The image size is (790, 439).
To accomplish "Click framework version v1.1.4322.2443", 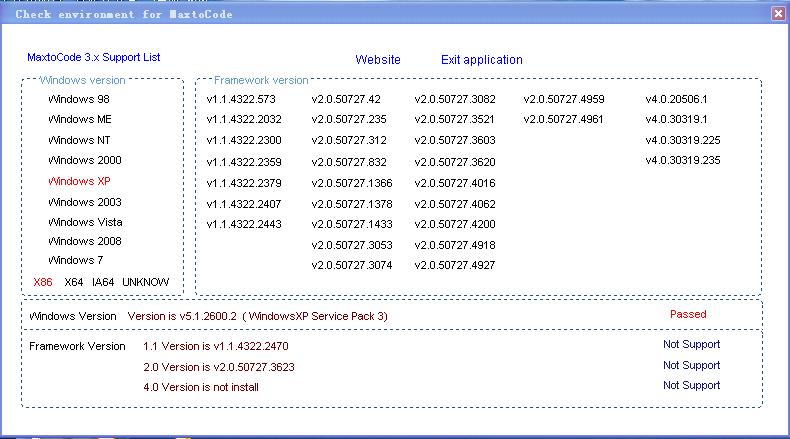I will pos(244,224).
